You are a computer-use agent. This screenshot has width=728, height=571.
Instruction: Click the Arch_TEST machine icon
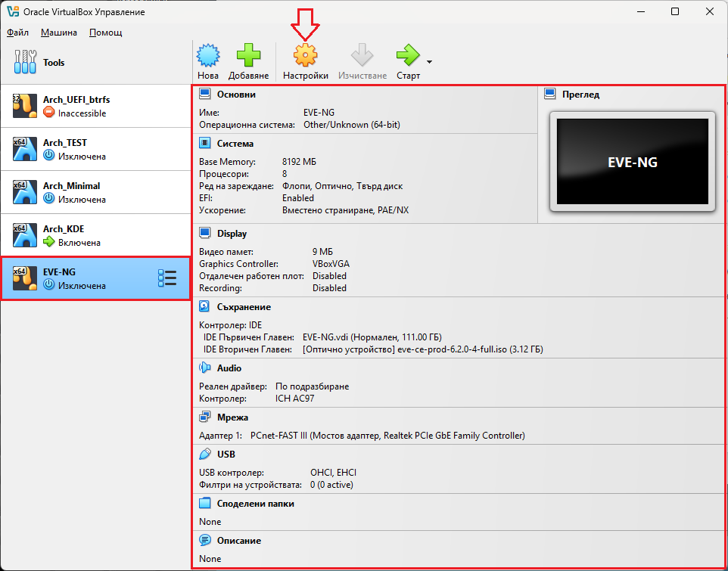pos(25,149)
